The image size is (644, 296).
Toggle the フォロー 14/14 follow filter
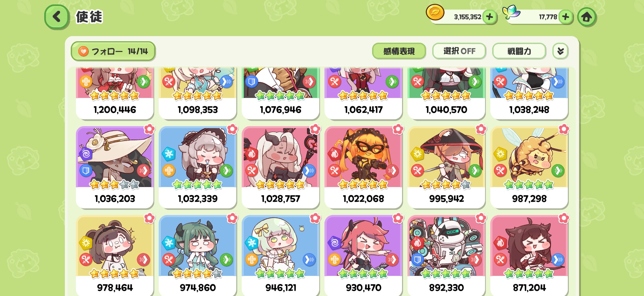tap(113, 51)
